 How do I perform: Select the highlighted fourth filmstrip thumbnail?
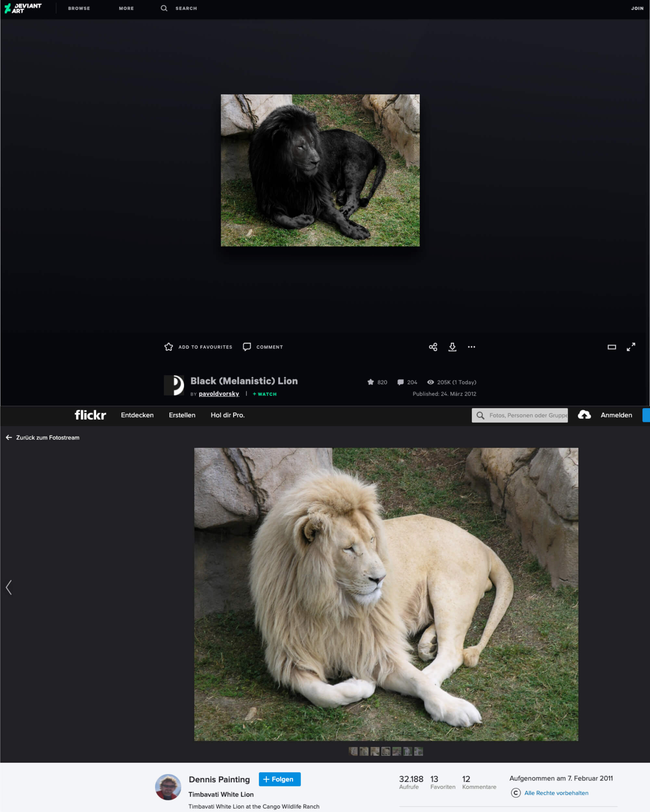tap(385, 751)
